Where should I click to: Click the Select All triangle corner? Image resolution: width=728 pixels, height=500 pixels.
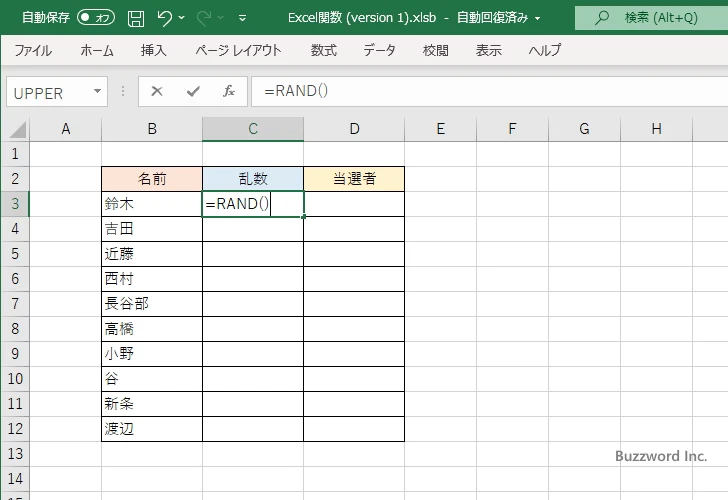pyautogui.click(x=18, y=130)
